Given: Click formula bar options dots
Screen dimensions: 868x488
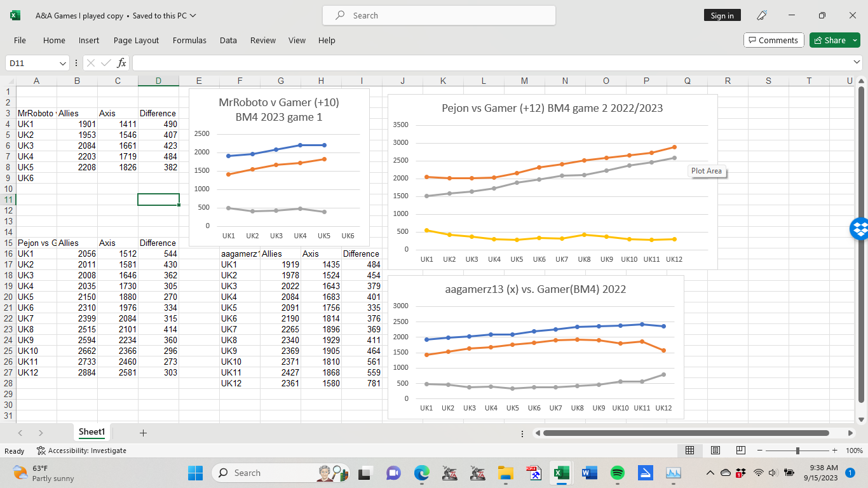Looking at the screenshot, I should click(76, 63).
